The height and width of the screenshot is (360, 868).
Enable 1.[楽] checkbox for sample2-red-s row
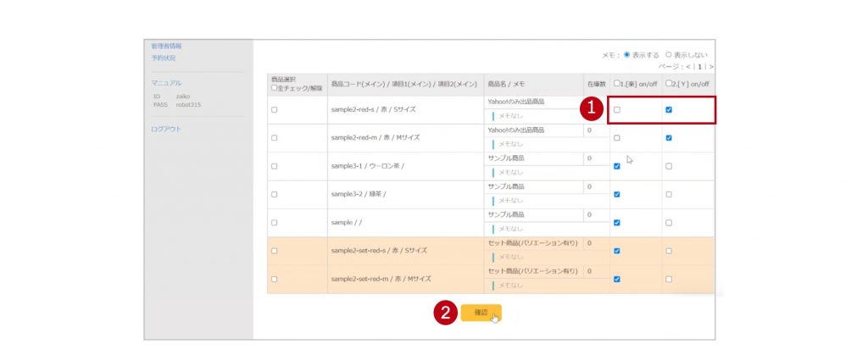coord(617,110)
